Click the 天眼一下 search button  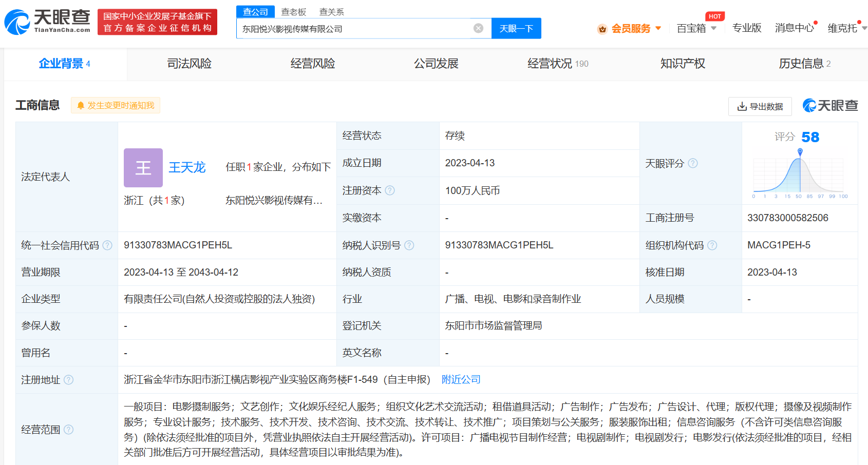(516, 28)
